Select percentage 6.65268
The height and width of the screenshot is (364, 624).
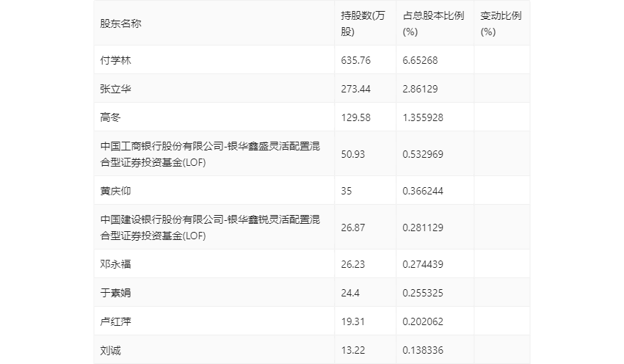(420, 60)
